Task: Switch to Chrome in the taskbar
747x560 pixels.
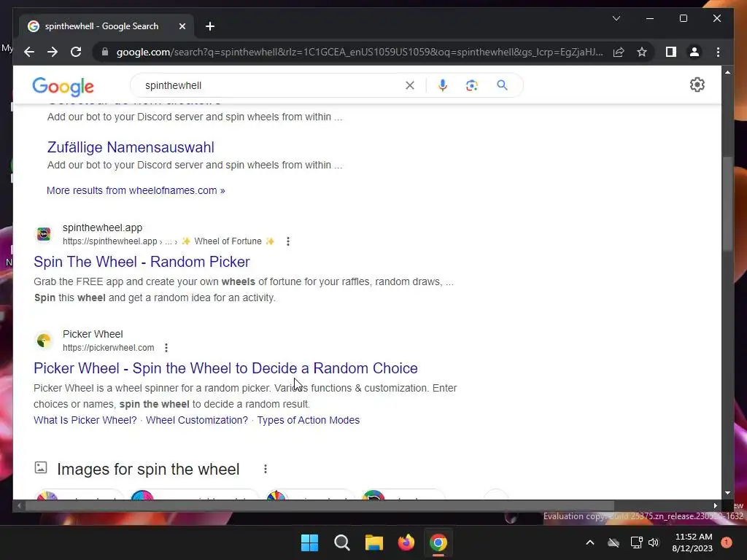Action: click(x=438, y=542)
